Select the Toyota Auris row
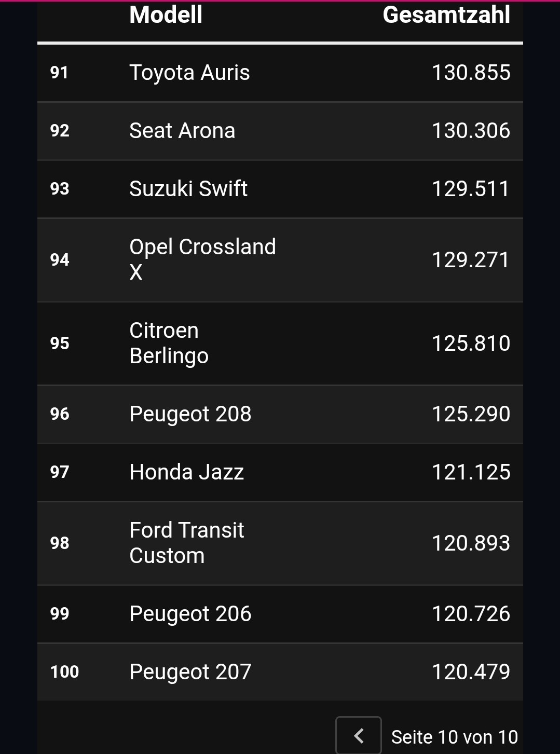This screenshot has height=754, width=560. 280,73
